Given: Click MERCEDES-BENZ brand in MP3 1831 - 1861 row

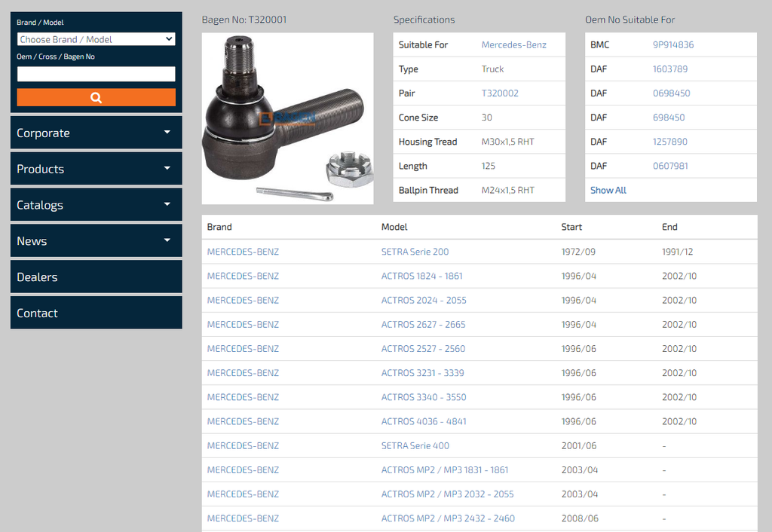Looking at the screenshot, I should tap(244, 469).
